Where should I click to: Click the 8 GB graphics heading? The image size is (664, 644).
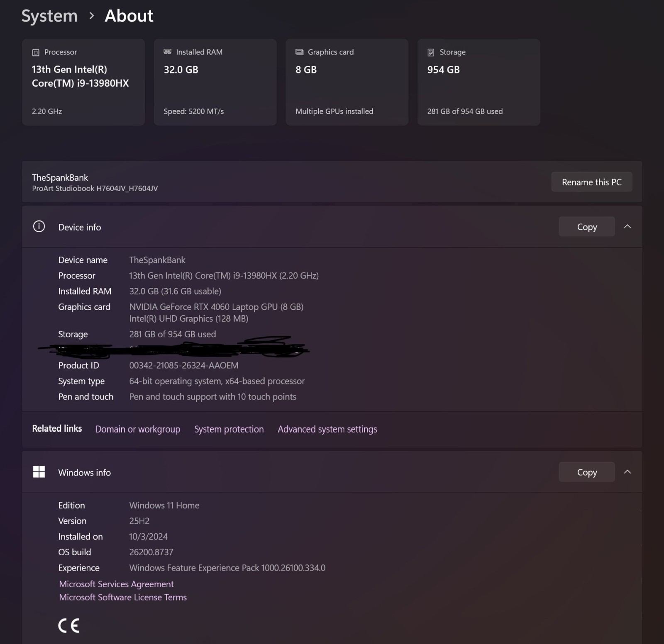[x=306, y=70]
